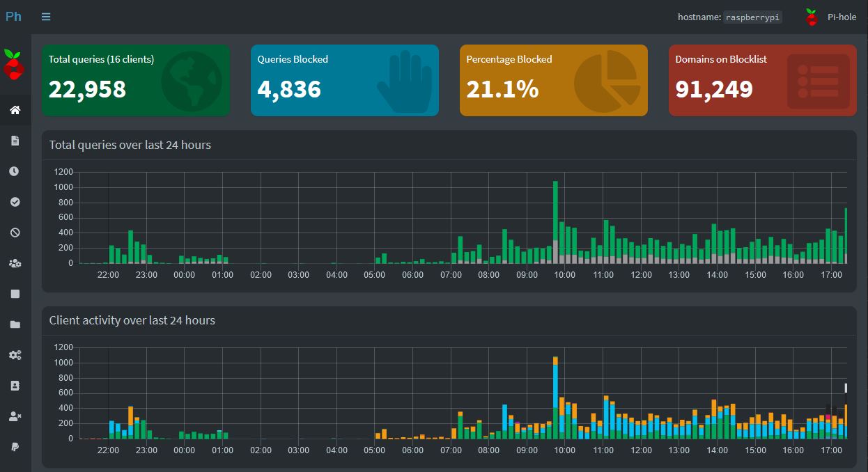Click the Total queries green card
Image resolution: width=868 pixels, height=472 pixels.
tap(136, 80)
